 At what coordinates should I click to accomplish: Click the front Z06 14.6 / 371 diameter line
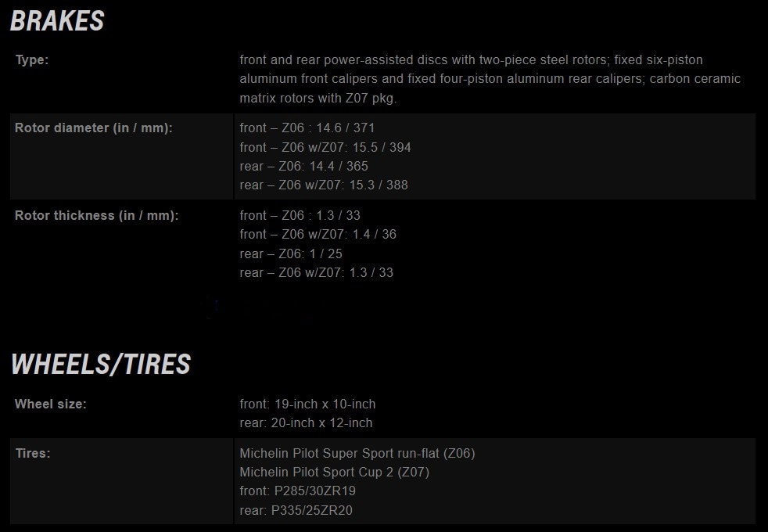(307, 128)
